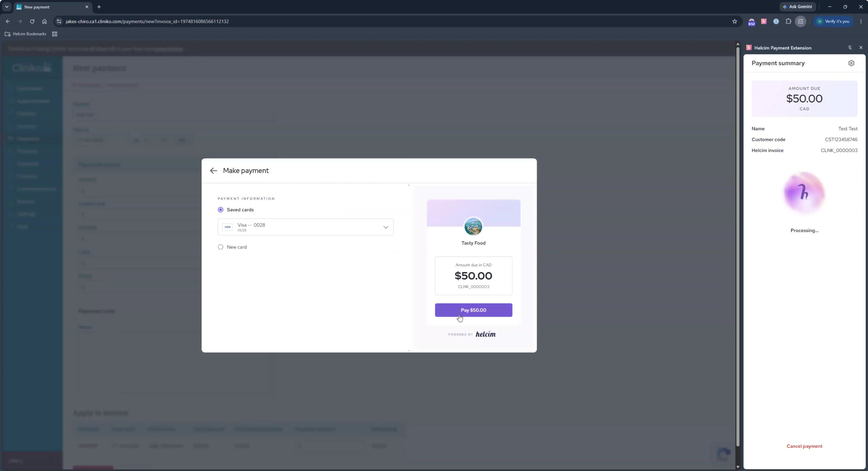
Task: Click the Payment summary heading
Action: point(778,63)
